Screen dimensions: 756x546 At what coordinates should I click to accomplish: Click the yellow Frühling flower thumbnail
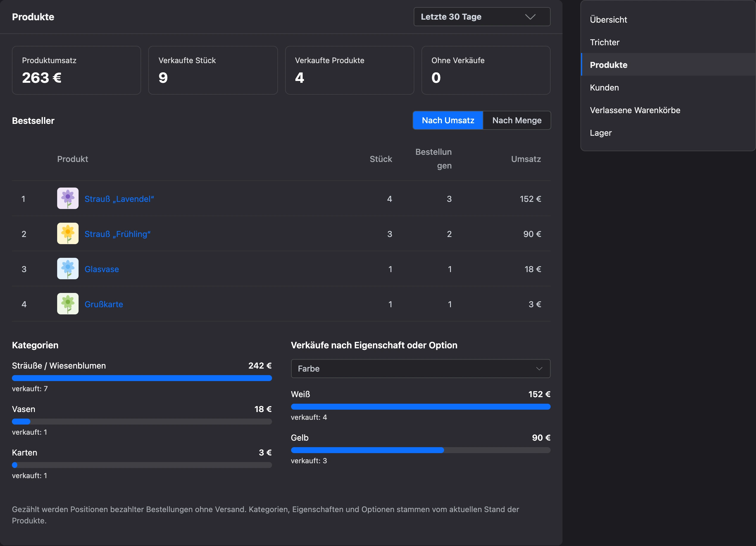click(x=68, y=234)
